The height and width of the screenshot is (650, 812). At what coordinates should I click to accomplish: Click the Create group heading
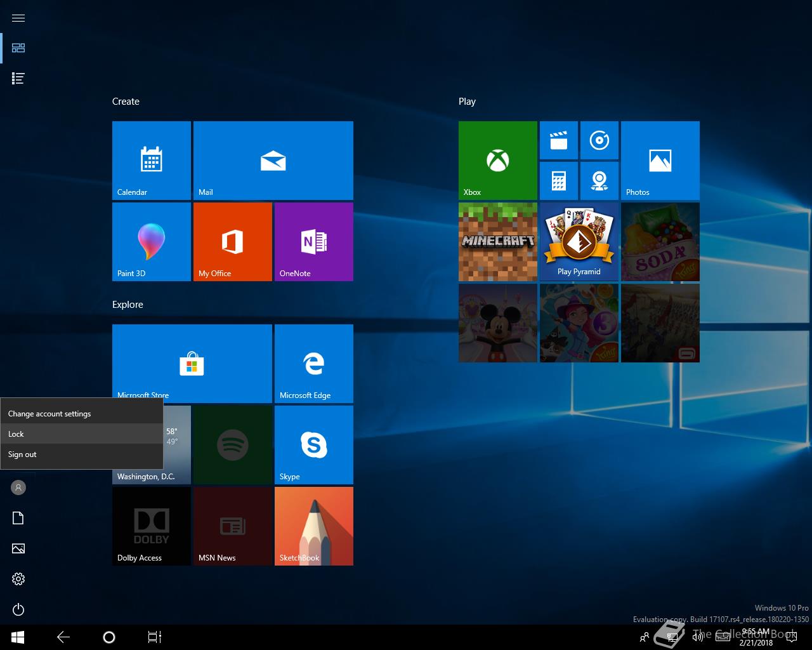click(x=126, y=102)
